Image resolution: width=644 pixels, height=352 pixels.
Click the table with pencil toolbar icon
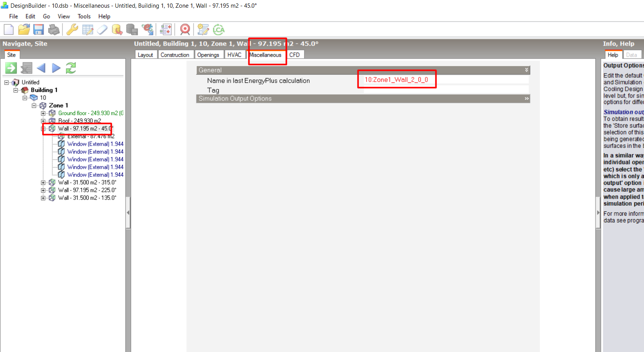88,30
